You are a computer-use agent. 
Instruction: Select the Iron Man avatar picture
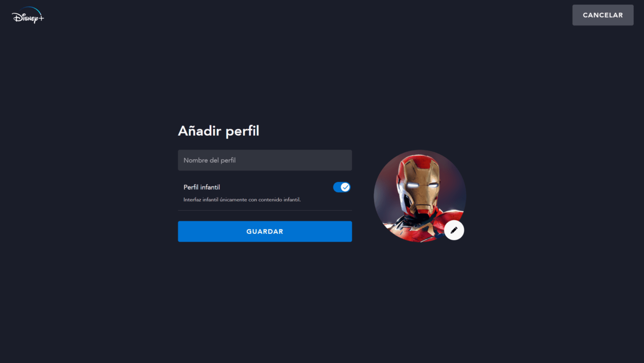coord(420,196)
